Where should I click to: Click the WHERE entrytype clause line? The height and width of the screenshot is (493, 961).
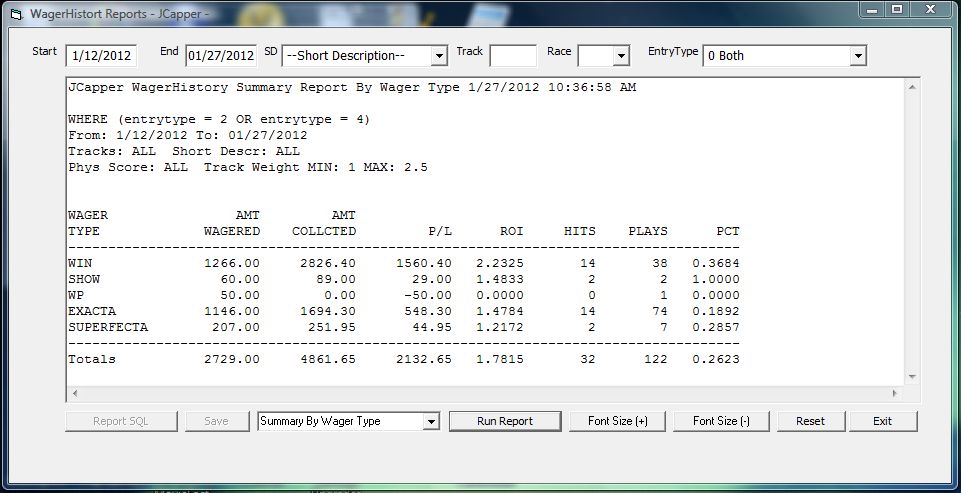point(219,119)
